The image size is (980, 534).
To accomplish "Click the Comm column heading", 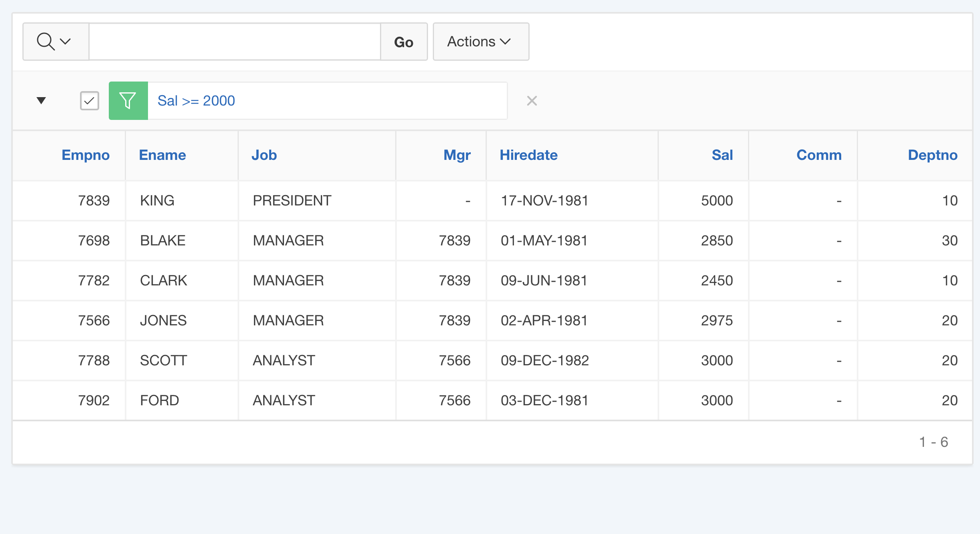I will pyautogui.click(x=819, y=155).
